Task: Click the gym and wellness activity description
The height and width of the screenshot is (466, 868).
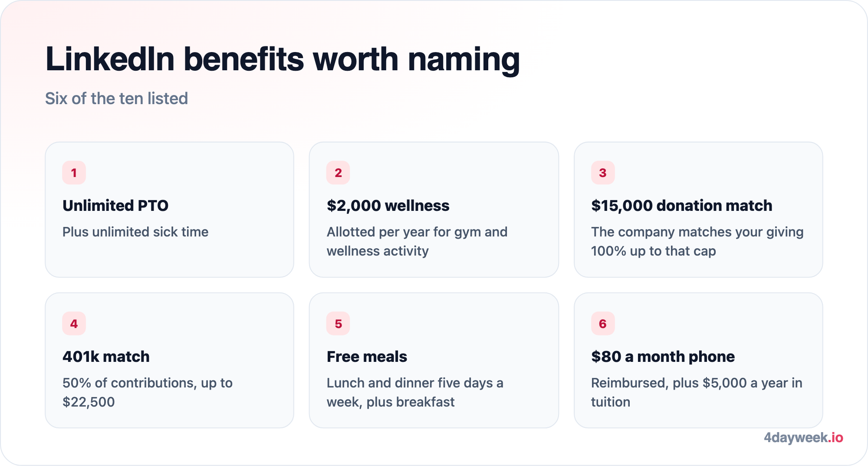Action: 417,242
